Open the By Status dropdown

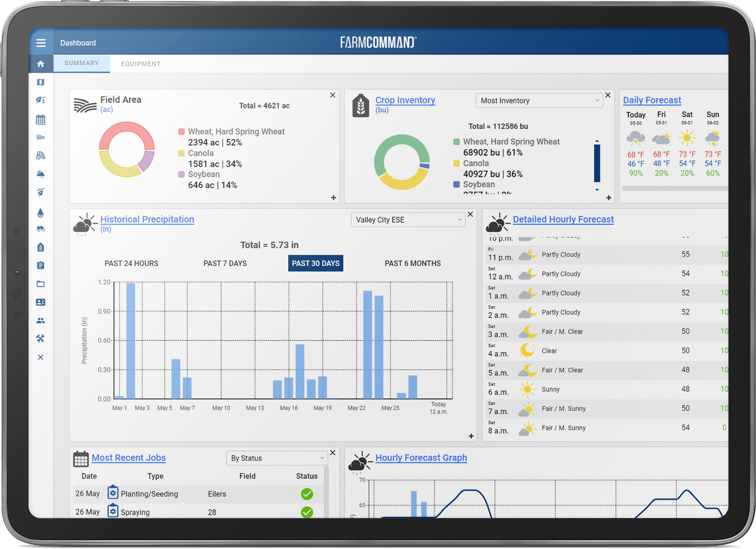[x=277, y=458]
